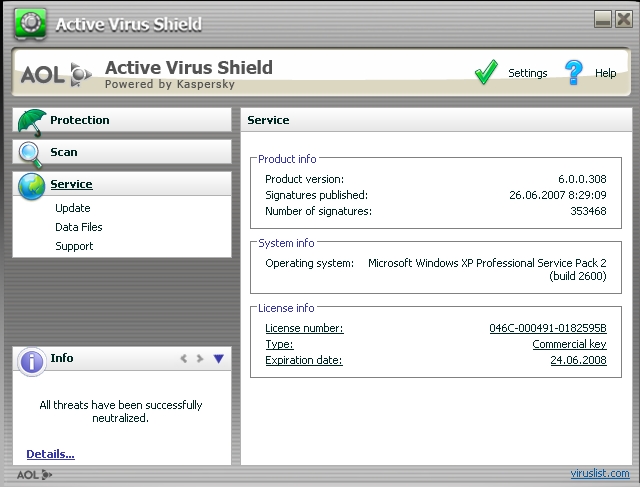This screenshot has width=640, height=487.
Task: Click the blue Help question mark icon
Action: [573, 73]
